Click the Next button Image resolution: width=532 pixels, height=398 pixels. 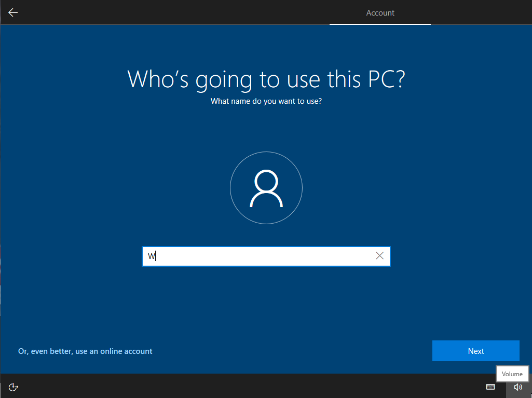pos(475,351)
